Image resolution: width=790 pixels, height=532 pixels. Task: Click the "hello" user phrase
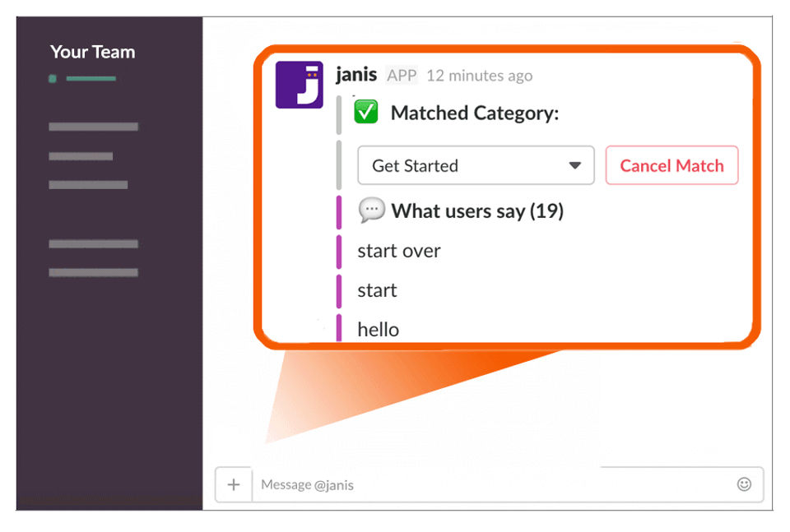click(378, 330)
